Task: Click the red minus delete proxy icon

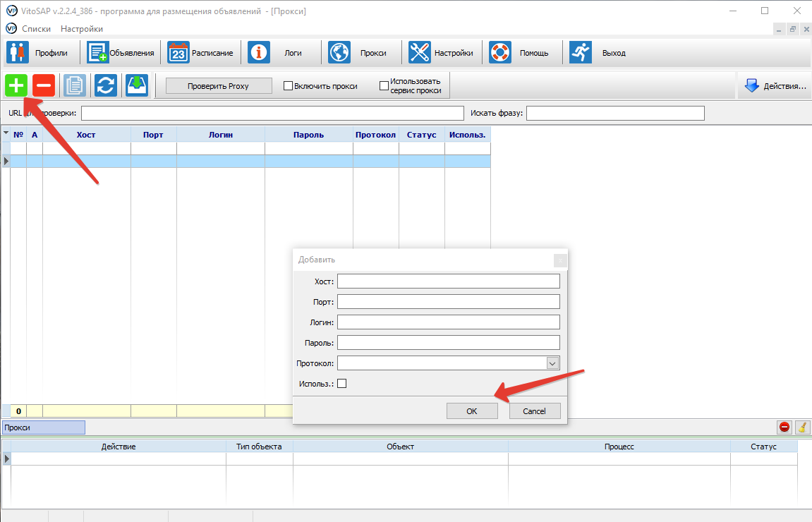Action: 44,85
